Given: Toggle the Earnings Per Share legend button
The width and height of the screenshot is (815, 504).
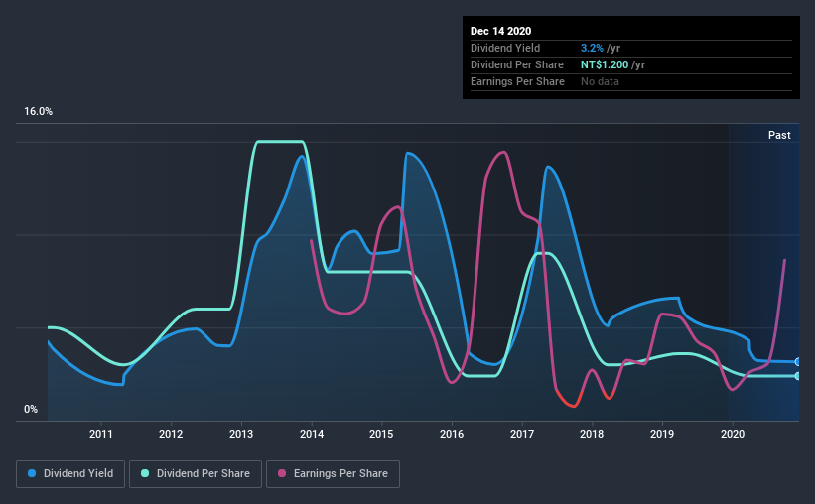Looking at the screenshot, I should (x=334, y=474).
